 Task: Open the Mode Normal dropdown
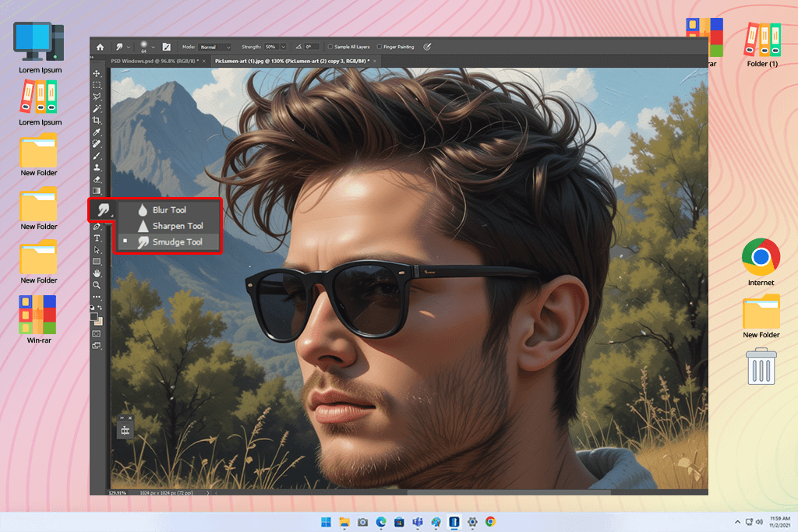[215, 47]
